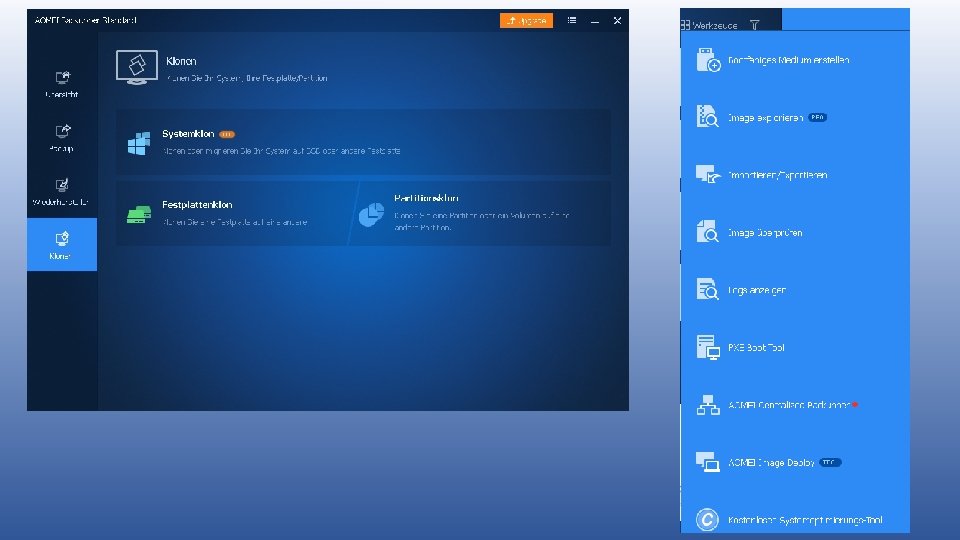The image size is (960, 540).
Task: Open the Partitionsklon option
Action: pos(482,213)
